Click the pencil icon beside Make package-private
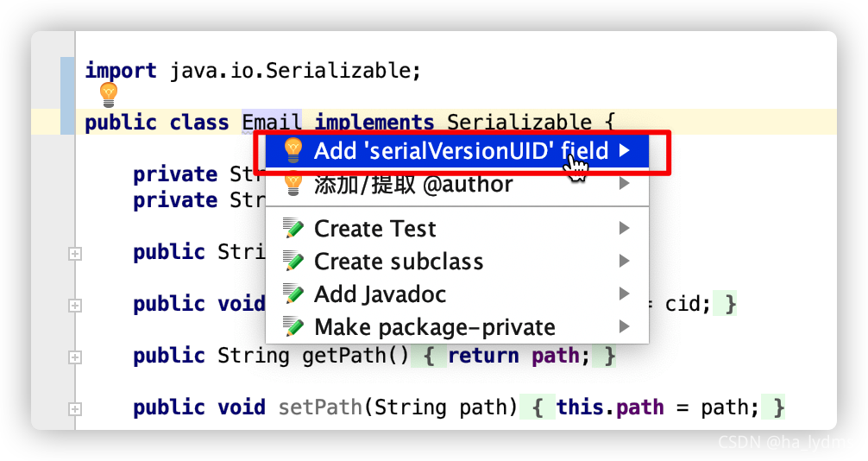 point(293,327)
